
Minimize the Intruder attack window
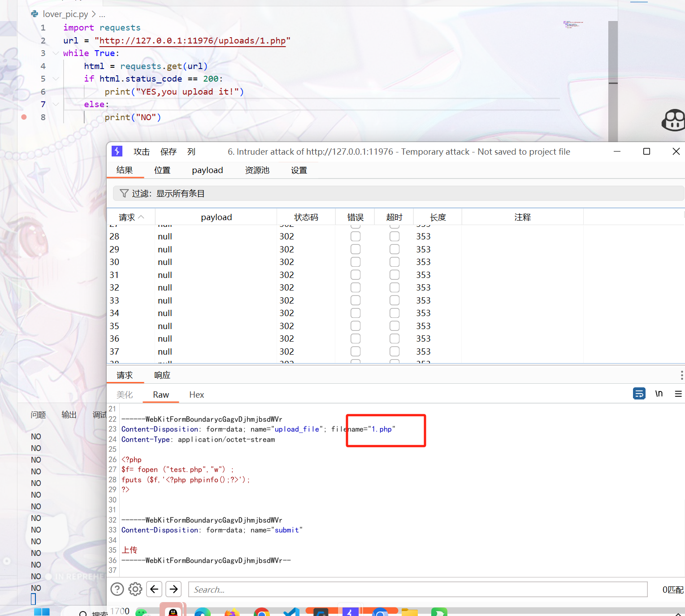(617, 152)
